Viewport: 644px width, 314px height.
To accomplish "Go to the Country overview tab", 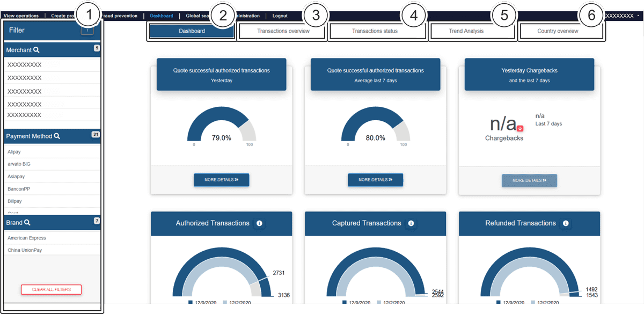I will click(558, 31).
